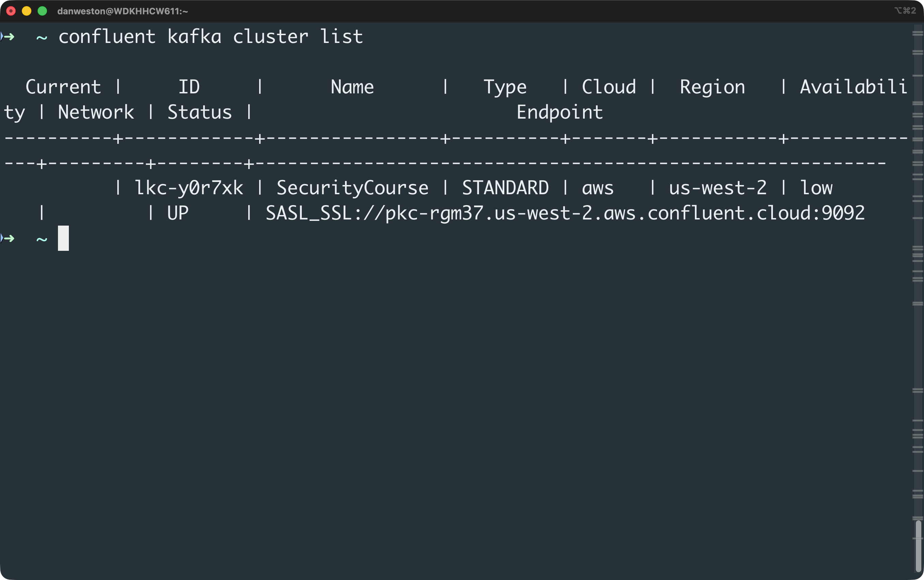Viewport: 924px width, 580px height.
Task: Click the yellow minimize icon
Action: click(x=27, y=11)
